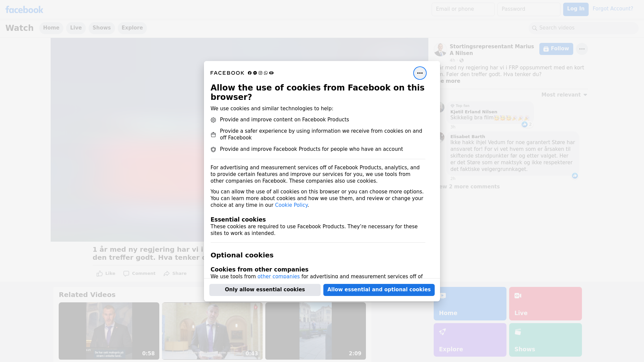Image resolution: width=644 pixels, height=362 pixels.
Task: Click the Messenger icon in the dialog header
Action: (x=255, y=73)
